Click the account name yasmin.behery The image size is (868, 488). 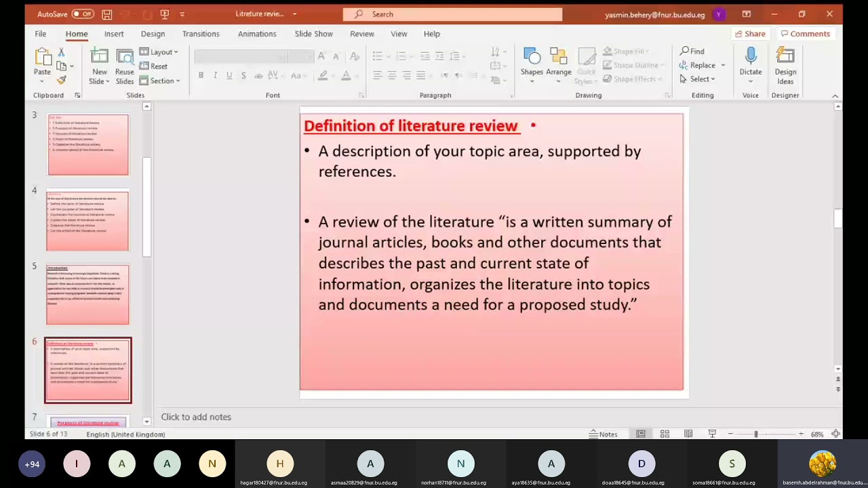pyautogui.click(x=654, y=14)
